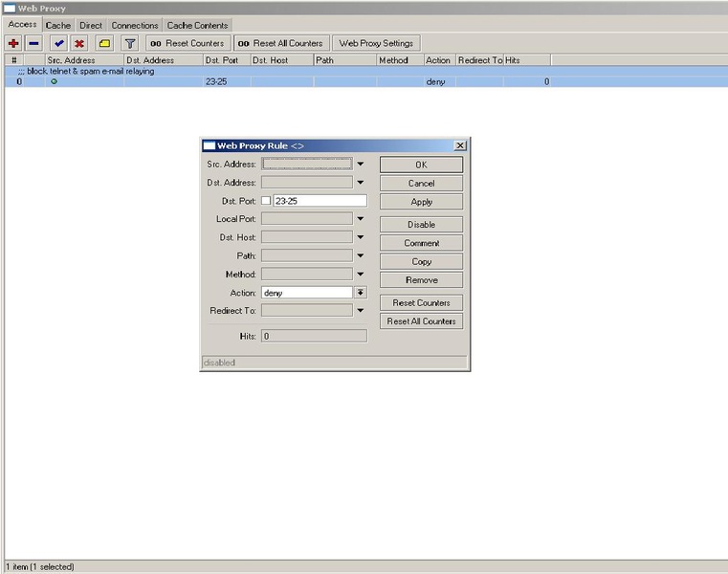
Task: Select the 'block telnet & spam e-mail relaying' comment row
Action: (366, 71)
